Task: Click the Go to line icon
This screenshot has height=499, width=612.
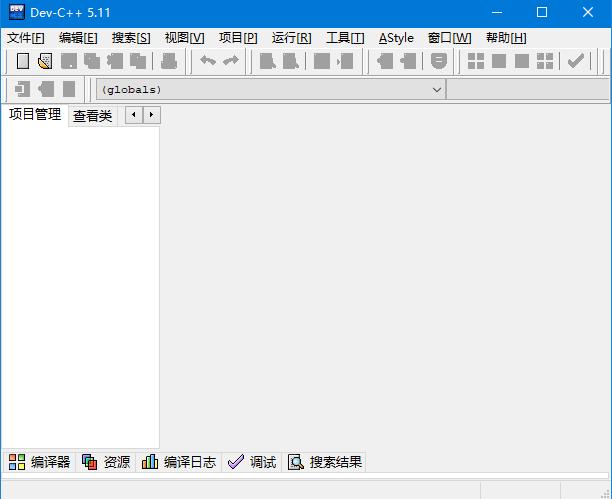Action: [345, 61]
